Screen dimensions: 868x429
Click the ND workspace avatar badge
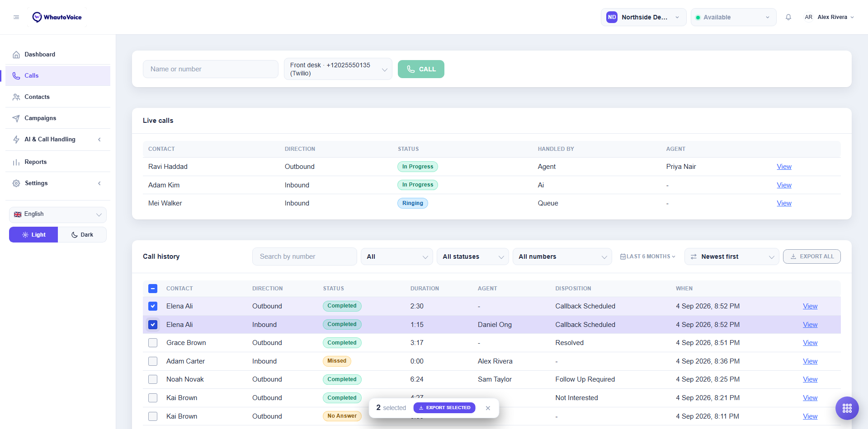point(612,17)
